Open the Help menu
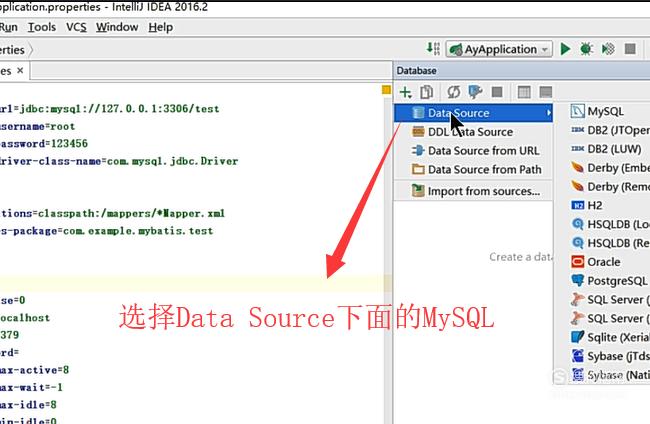Viewport: 650px width, 424px height. coord(160,27)
